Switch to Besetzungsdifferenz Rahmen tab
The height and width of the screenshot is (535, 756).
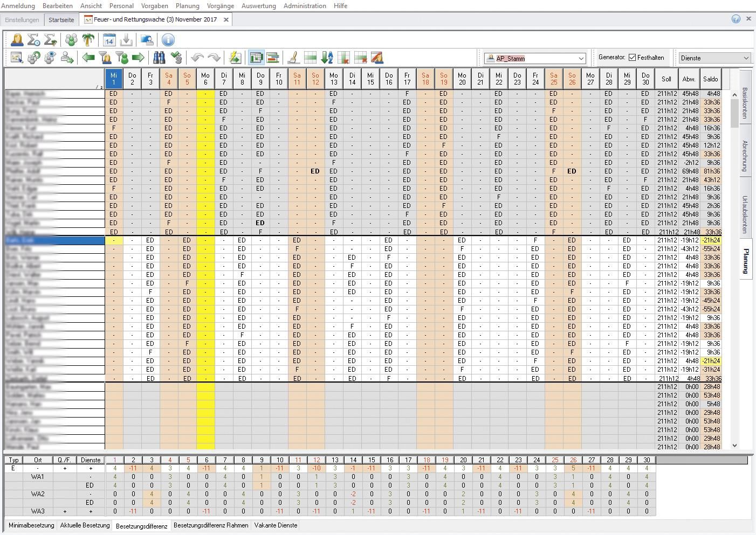(x=211, y=525)
